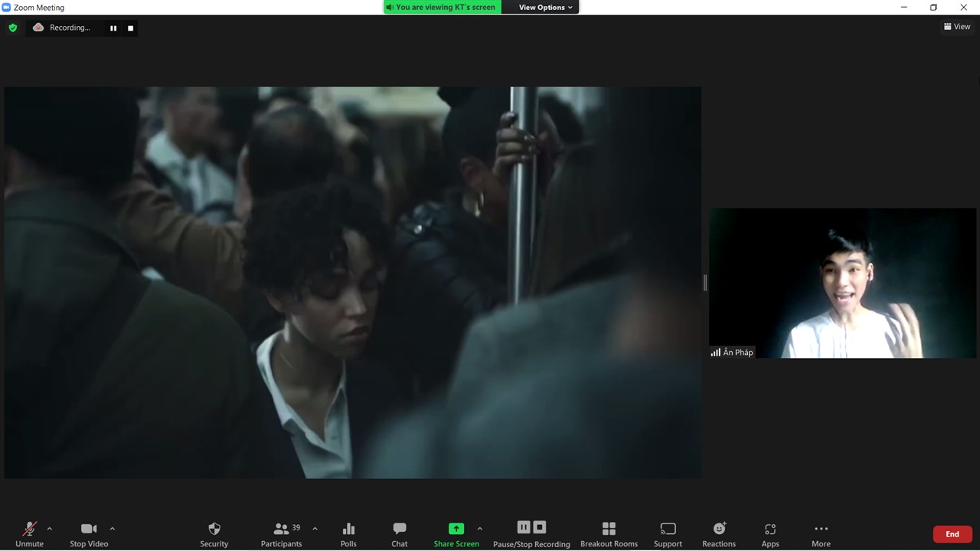Viewport: 980px width, 551px height.
Task: Expand share screen options arrow
Action: [x=480, y=529]
